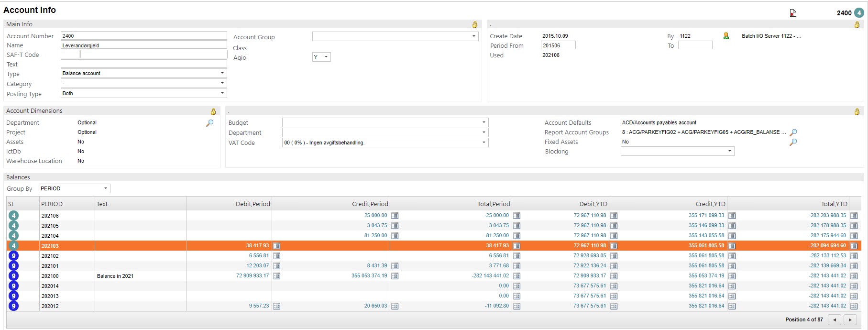
Task: Click the Fixed Assets magnifier icon
Action: coord(793,142)
